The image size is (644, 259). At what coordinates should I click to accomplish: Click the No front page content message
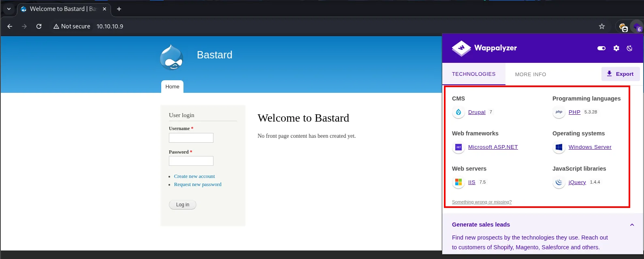click(x=307, y=136)
